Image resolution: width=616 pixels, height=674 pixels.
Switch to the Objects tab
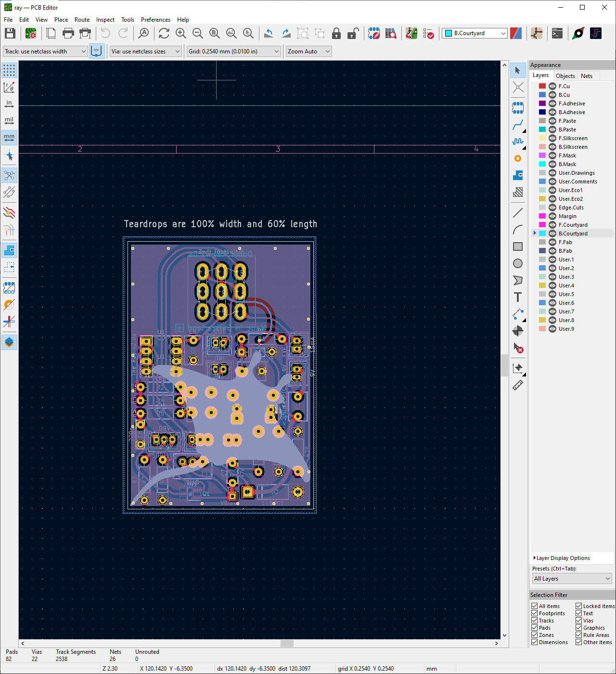coord(565,76)
